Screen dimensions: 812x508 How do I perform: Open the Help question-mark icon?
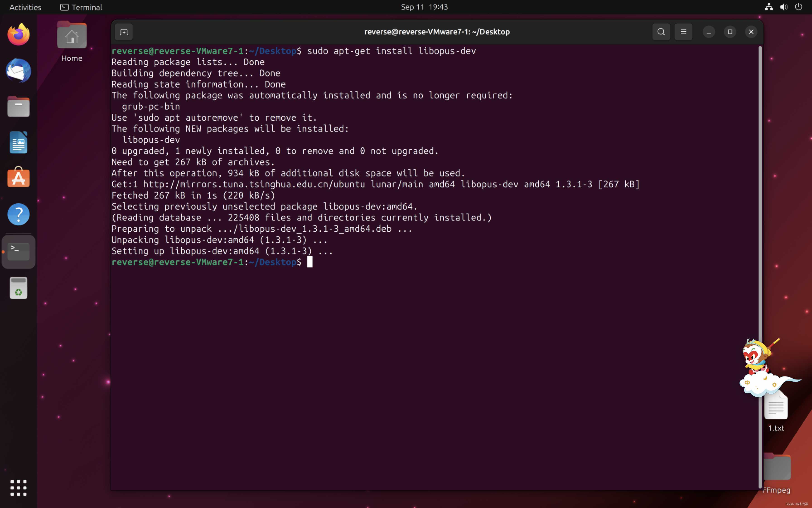tap(18, 214)
